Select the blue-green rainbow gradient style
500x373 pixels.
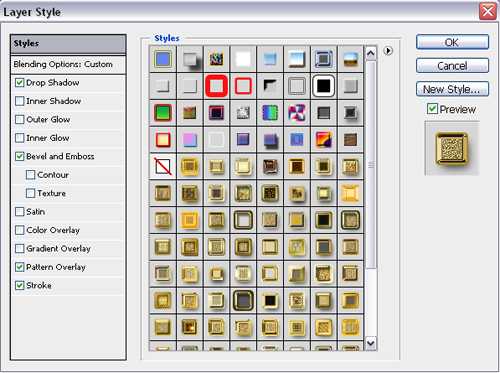coord(270,113)
